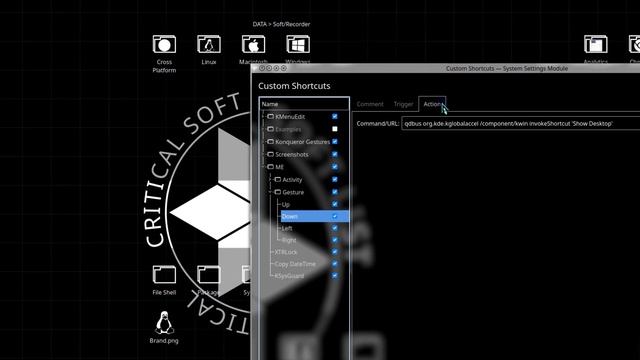
Task: Click the KMenuEdit group folder icon
Action: pyautogui.click(x=270, y=117)
